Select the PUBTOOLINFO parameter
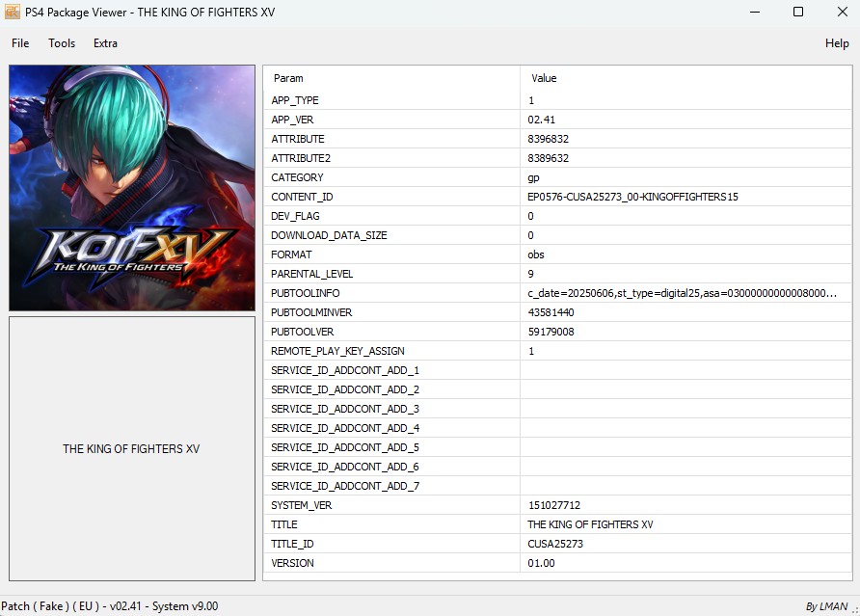Screen dimensions: 860x616 305,293
